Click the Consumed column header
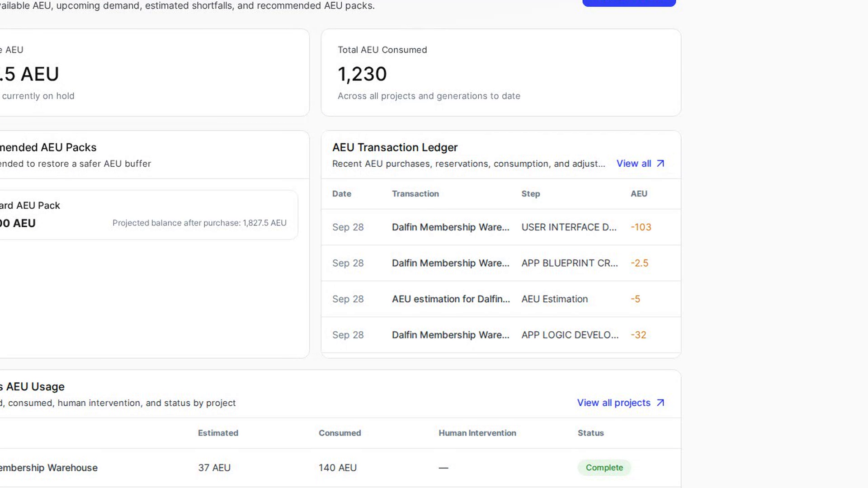868x488 pixels. pos(340,433)
